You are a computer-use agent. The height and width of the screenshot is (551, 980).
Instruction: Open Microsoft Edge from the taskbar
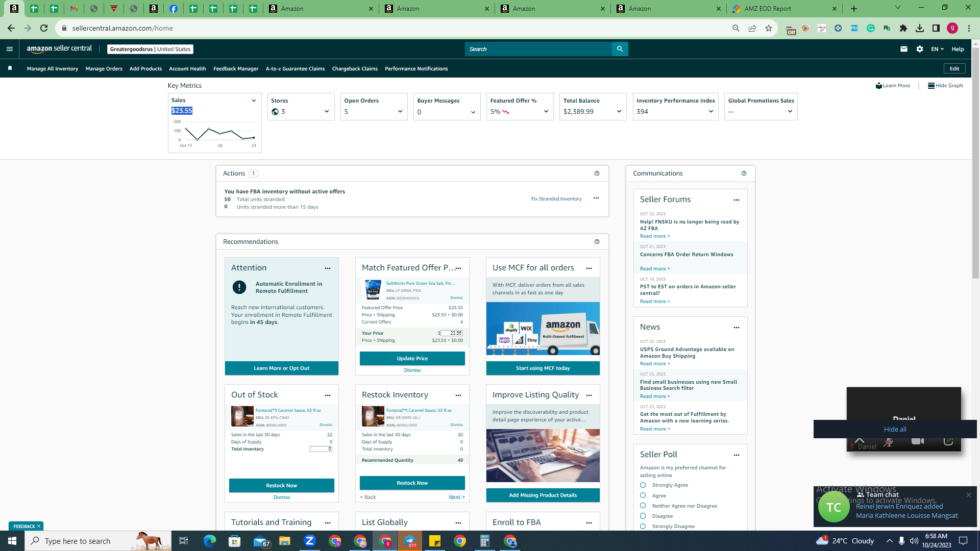pos(210,541)
